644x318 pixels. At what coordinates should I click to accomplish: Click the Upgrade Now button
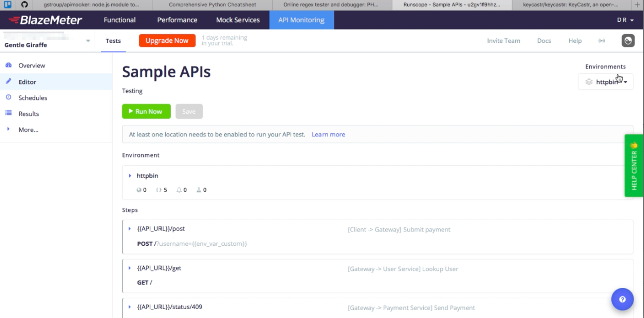(x=167, y=41)
